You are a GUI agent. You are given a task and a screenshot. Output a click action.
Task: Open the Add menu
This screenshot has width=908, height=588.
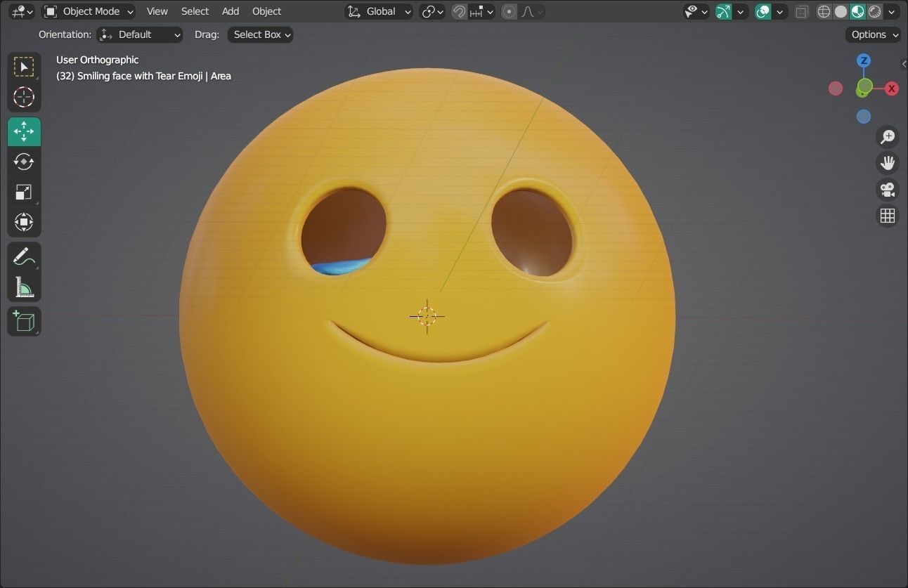(x=231, y=11)
